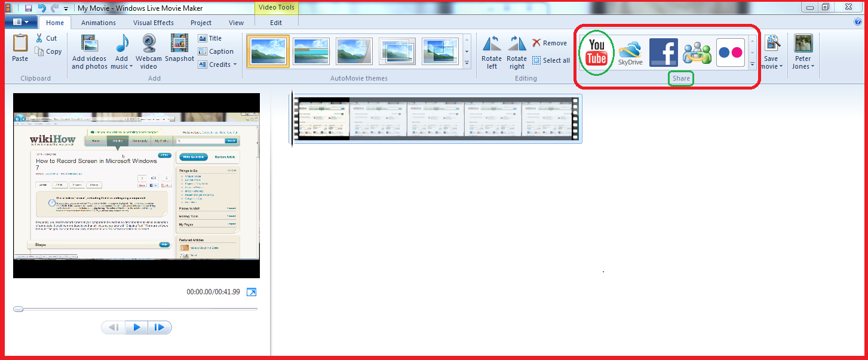
Task: Apply the theme with dark overlapping squares
Action: [x=440, y=51]
